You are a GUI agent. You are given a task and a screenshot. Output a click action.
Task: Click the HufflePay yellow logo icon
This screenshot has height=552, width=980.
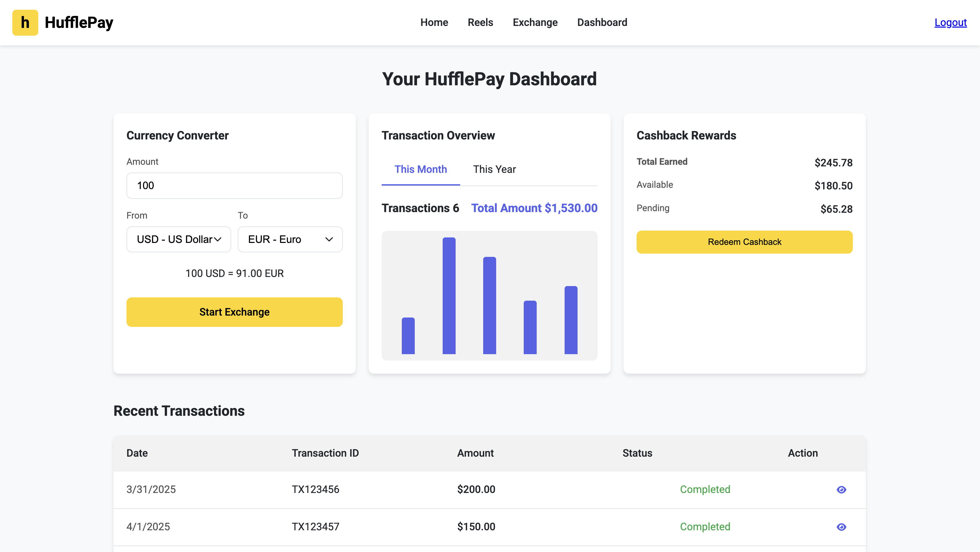[x=25, y=22]
